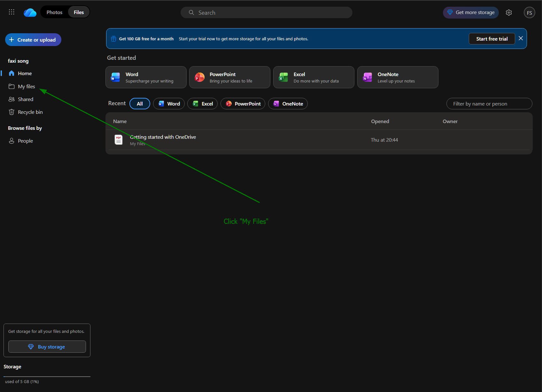Click the Filter by name or person field

pyautogui.click(x=489, y=104)
